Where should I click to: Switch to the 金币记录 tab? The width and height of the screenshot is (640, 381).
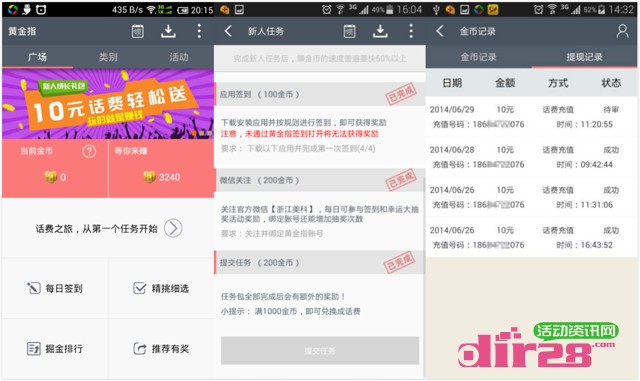[478, 57]
